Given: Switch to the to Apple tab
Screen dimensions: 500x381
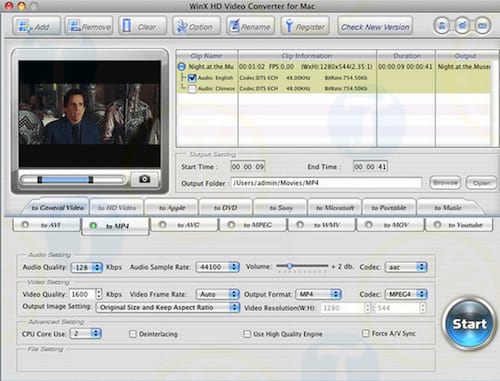Looking at the screenshot, I should pyautogui.click(x=172, y=208).
